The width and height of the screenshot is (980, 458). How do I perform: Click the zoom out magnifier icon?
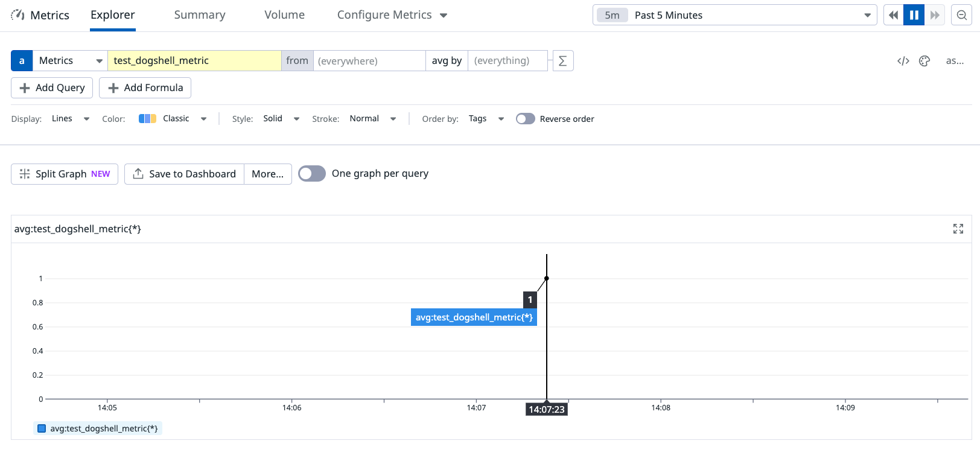pyautogui.click(x=962, y=15)
